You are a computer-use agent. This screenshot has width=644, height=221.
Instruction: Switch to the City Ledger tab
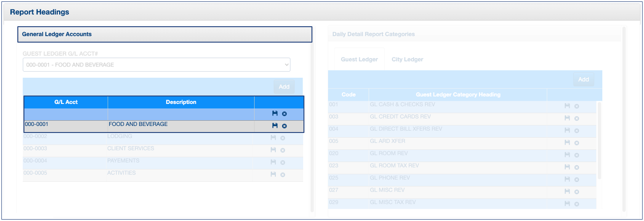pos(407,59)
